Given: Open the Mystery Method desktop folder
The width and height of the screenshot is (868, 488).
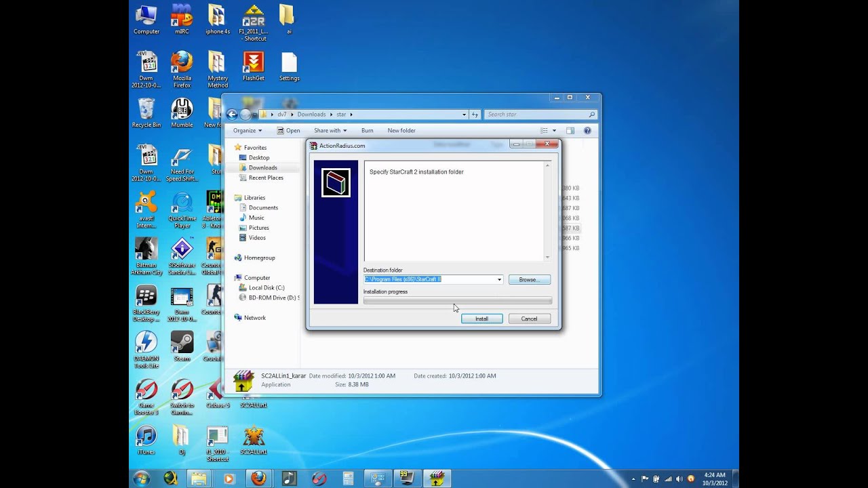Looking at the screenshot, I should (x=217, y=69).
